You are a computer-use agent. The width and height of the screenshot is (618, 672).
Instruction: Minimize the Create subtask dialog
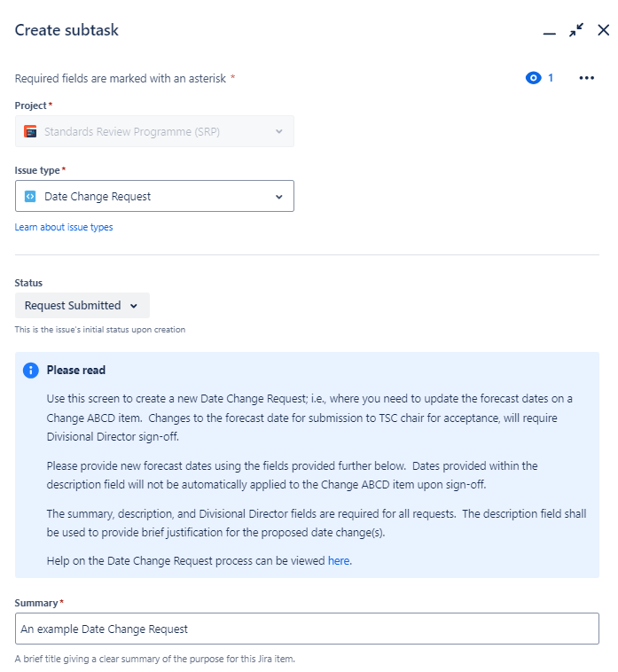550,33
